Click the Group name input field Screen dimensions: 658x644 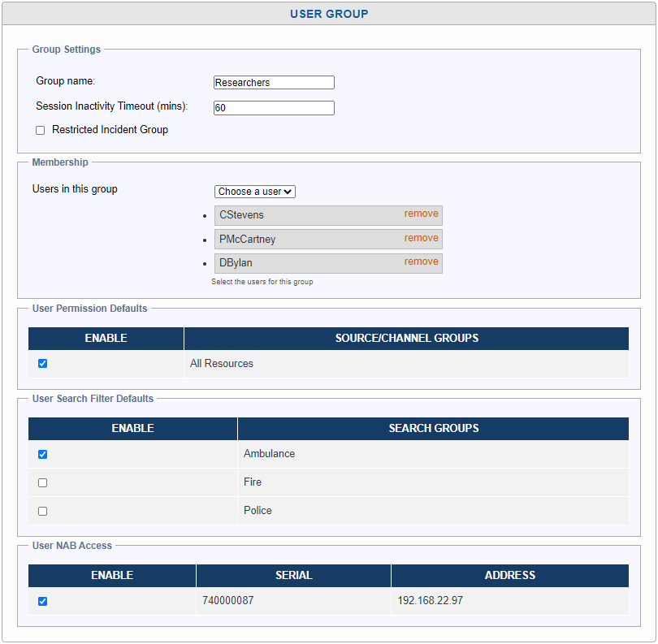point(274,83)
